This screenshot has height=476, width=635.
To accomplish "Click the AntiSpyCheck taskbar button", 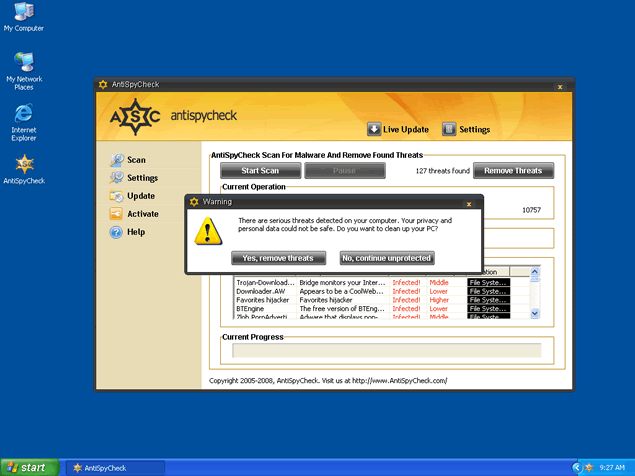I will [x=115, y=467].
